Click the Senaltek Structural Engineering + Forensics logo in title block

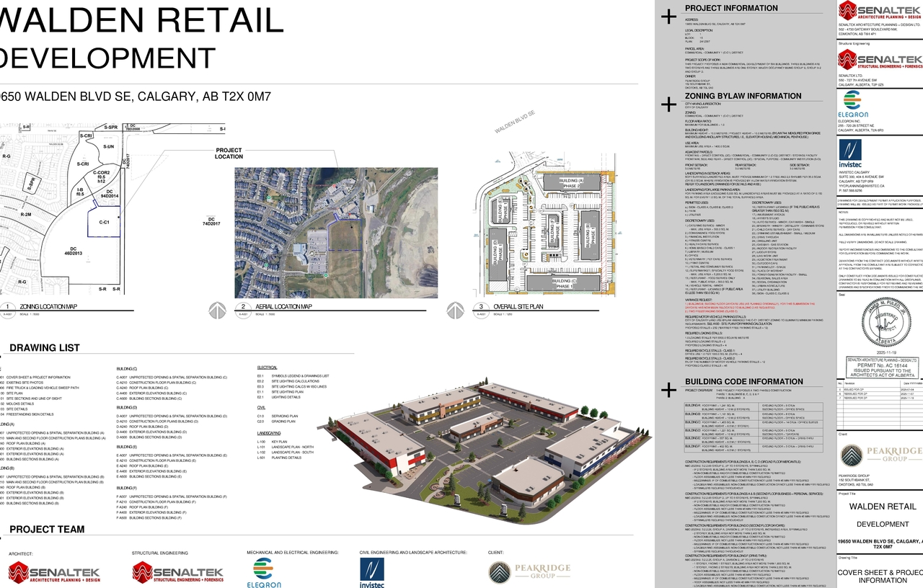(x=880, y=60)
